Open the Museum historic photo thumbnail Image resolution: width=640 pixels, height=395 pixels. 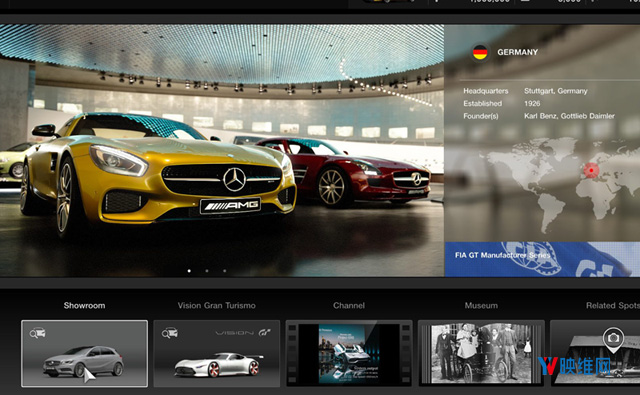pos(481,353)
